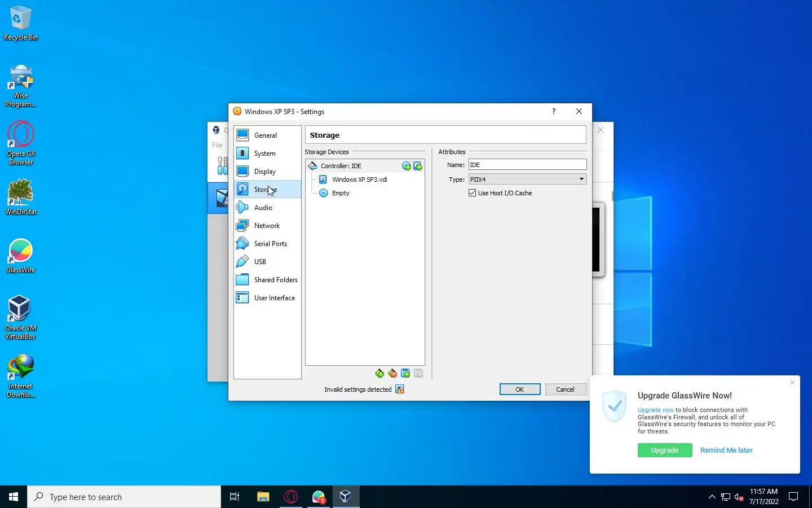Click the muted volume icon in the tray

pyautogui.click(x=739, y=497)
